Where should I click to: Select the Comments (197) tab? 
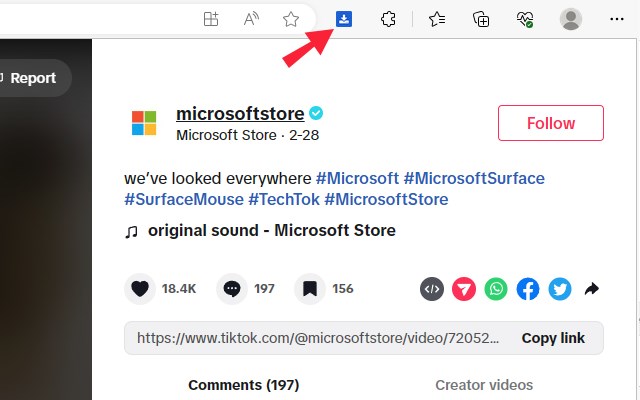(243, 385)
